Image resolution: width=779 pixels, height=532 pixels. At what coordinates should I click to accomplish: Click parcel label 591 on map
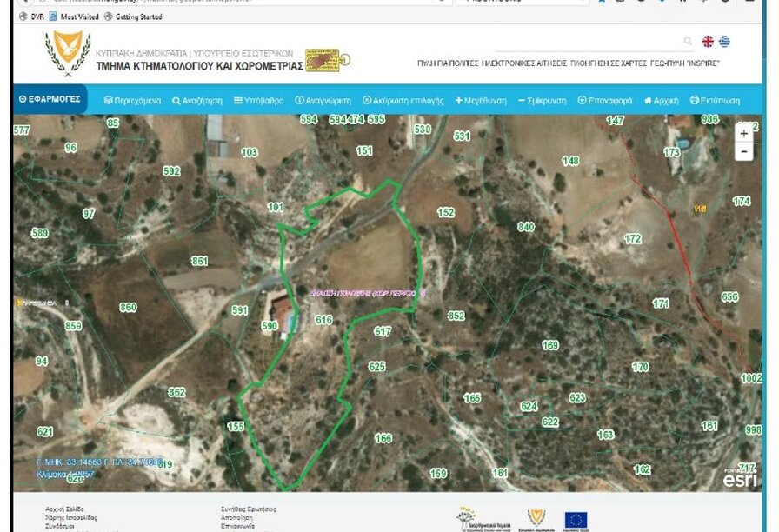[x=239, y=310]
